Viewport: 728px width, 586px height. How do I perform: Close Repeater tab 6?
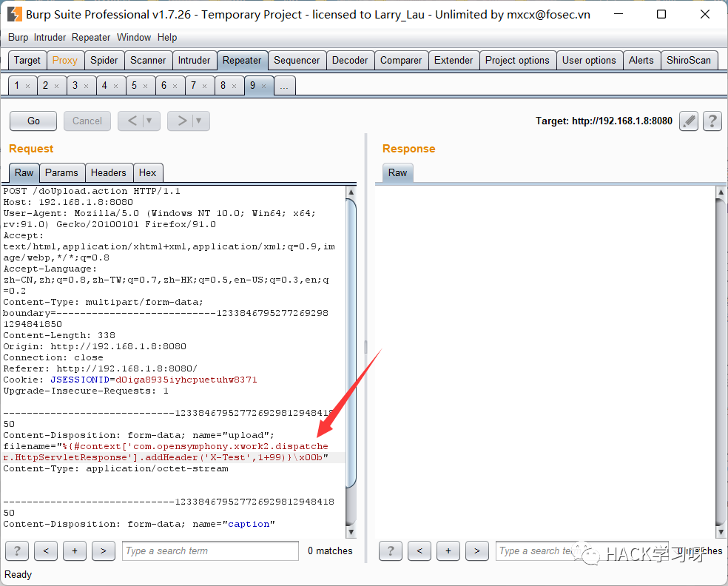(175, 86)
